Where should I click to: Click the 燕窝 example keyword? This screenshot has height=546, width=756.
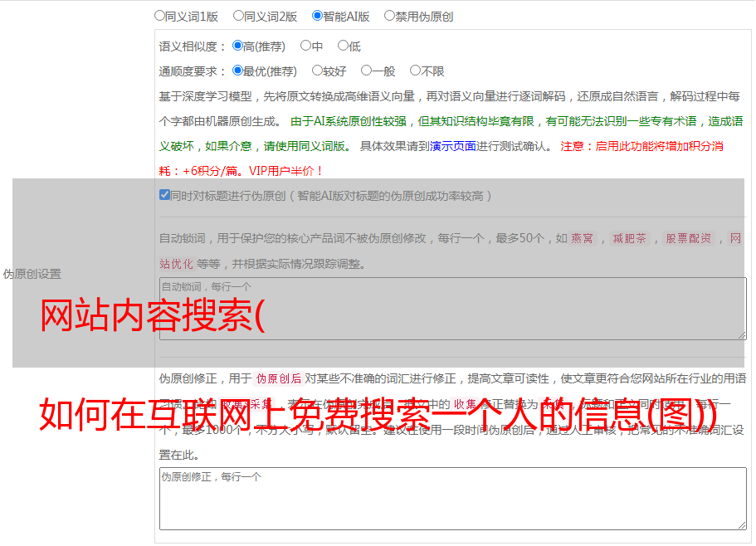(x=582, y=238)
